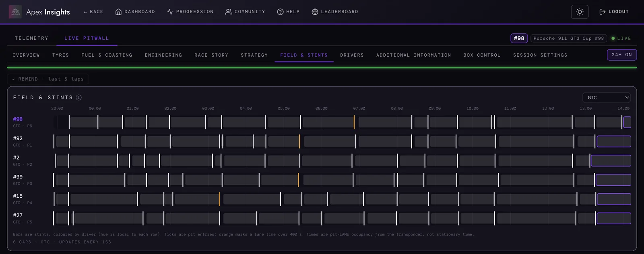Click Rewind last 5 laps button
This screenshot has width=644, height=254.
click(x=48, y=79)
